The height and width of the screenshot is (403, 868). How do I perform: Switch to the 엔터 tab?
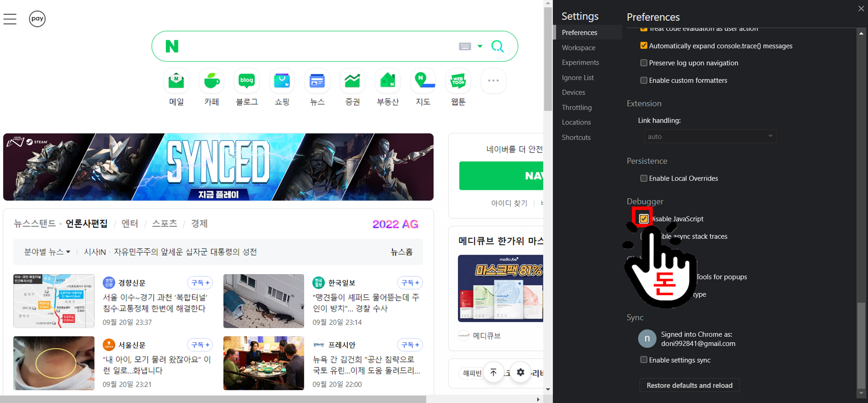(x=130, y=223)
